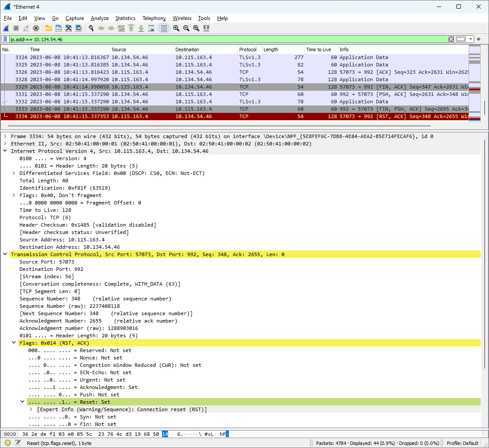Open the File menu
The height and width of the screenshot is (448, 489).
(x=8, y=18)
